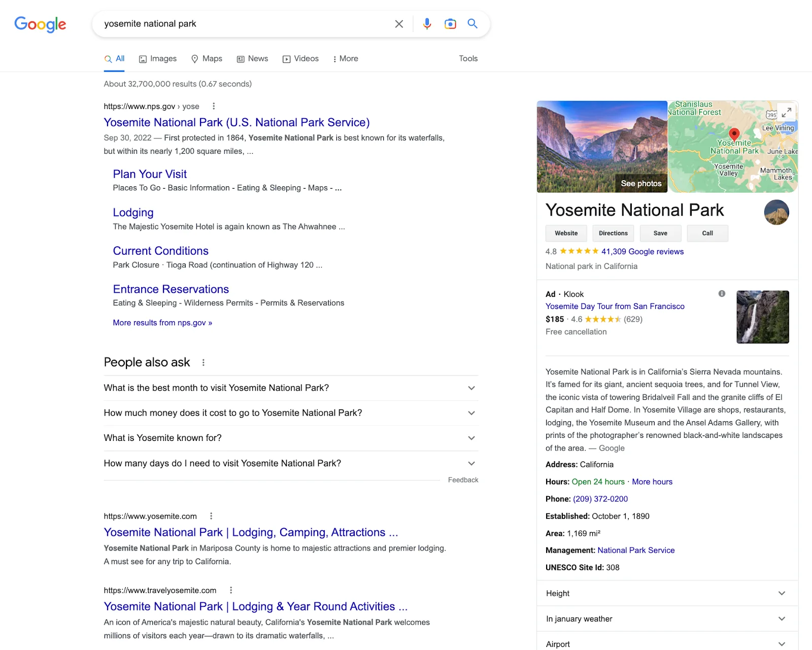Click the See photos thumbnail
812x650 pixels.
tap(641, 183)
